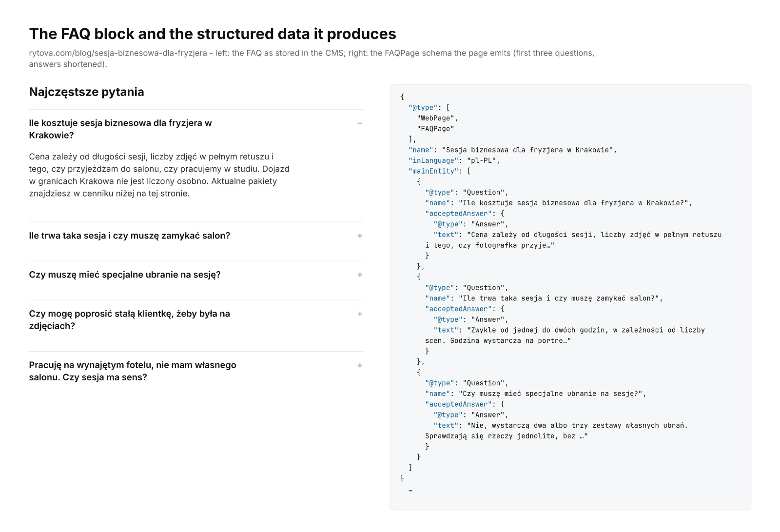Click the "mainEntity" key in the code block
Screen dimensions: 780x532
pos(433,171)
